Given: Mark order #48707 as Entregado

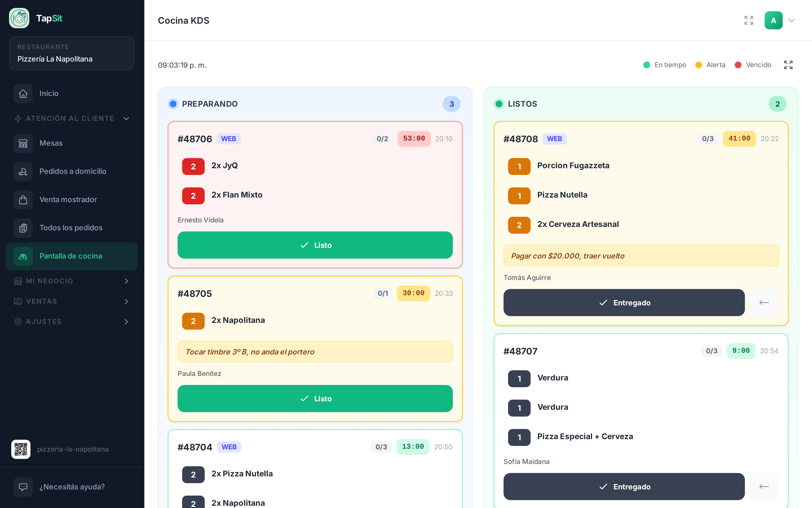Looking at the screenshot, I should click(624, 487).
